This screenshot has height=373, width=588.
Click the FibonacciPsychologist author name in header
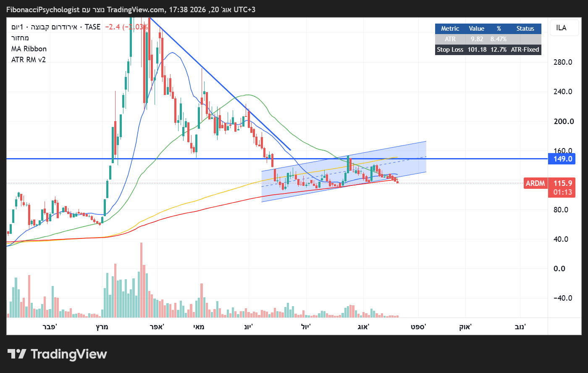(x=43, y=9)
